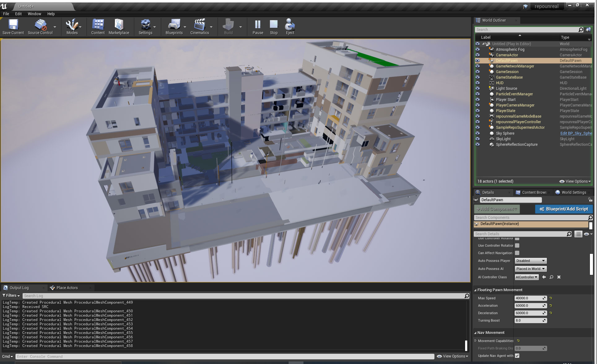597x364 pixels.
Task: Toggle visibility of DefaultPawn actor
Action: [x=477, y=60]
